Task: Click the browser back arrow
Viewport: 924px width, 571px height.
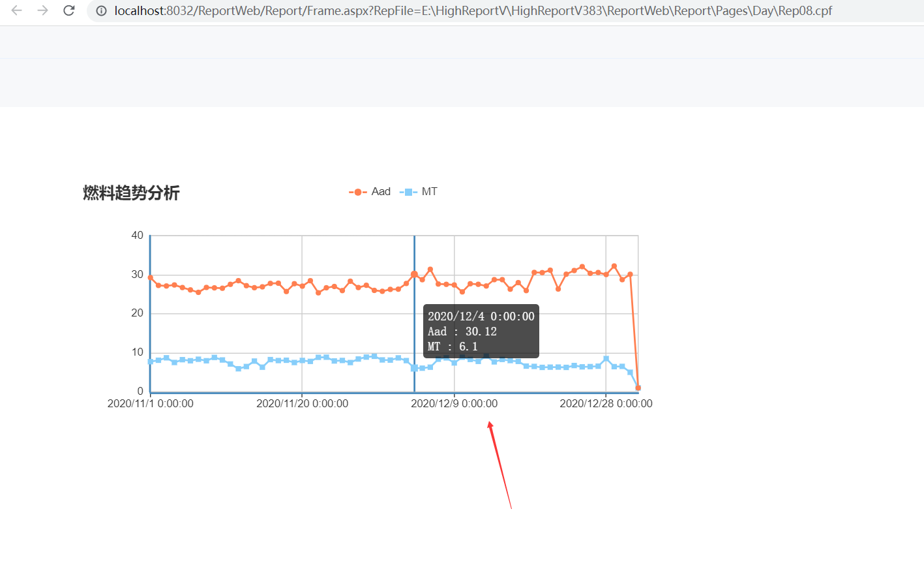Action: [17, 10]
